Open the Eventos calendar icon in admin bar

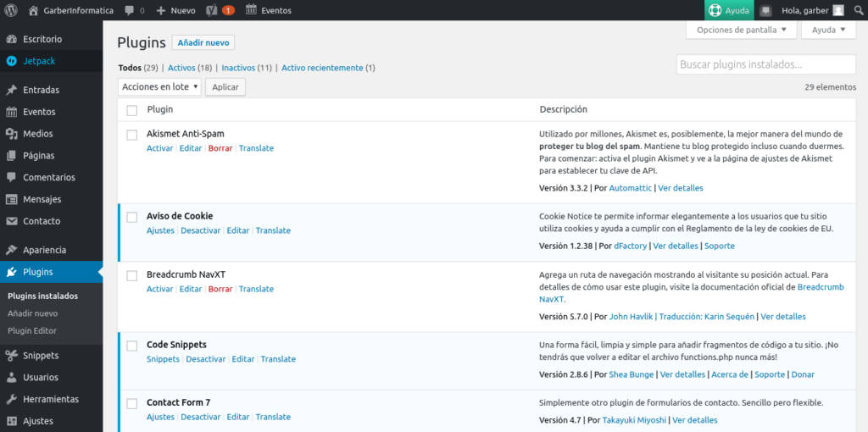(x=251, y=10)
